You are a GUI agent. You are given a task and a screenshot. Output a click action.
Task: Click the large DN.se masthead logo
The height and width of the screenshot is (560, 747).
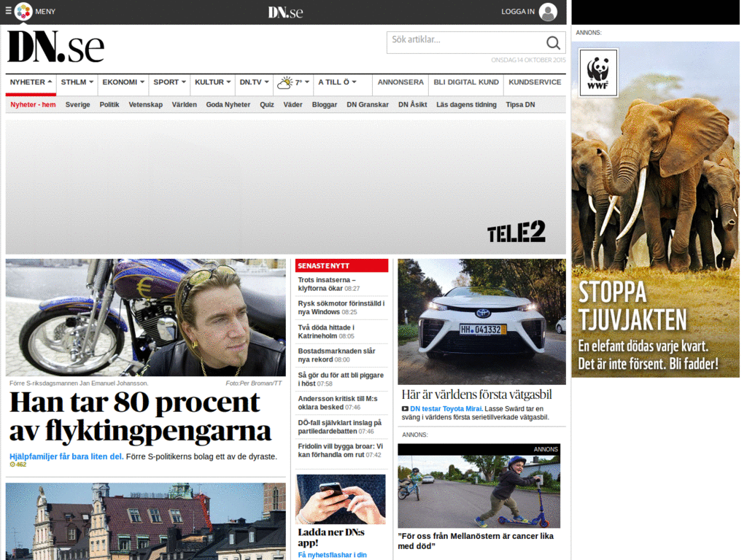click(x=55, y=47)
